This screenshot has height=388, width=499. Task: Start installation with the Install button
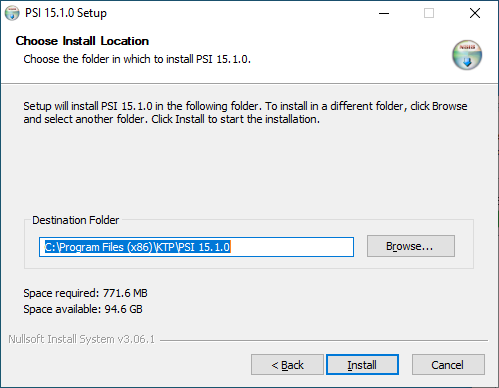(362, 365)
